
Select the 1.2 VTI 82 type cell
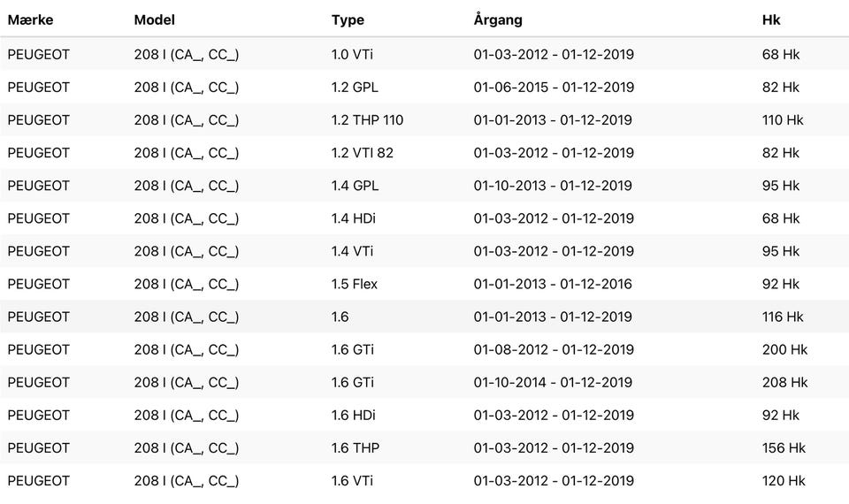point(363,153)
